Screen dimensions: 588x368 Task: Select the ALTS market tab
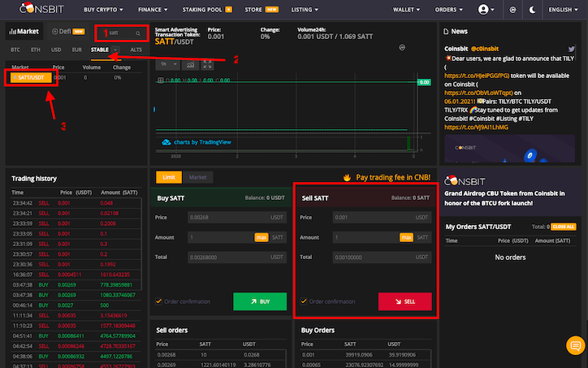[x=136, y=50]
